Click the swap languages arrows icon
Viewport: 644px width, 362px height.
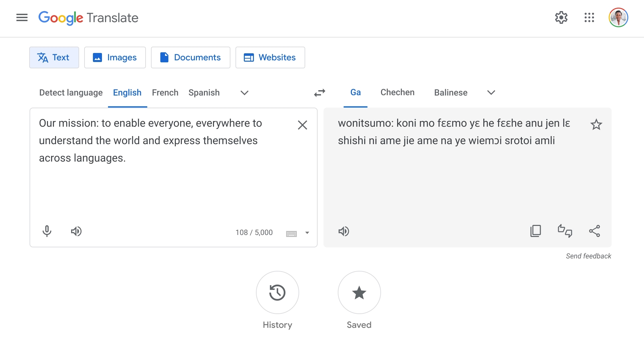coord(320,93)
